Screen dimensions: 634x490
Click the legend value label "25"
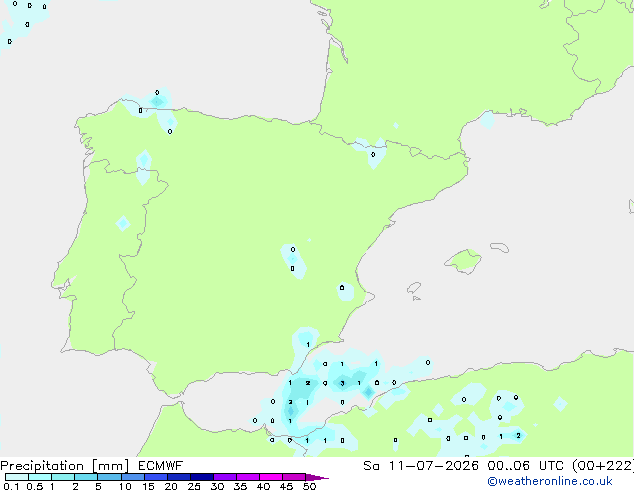[x=194, y=486]
